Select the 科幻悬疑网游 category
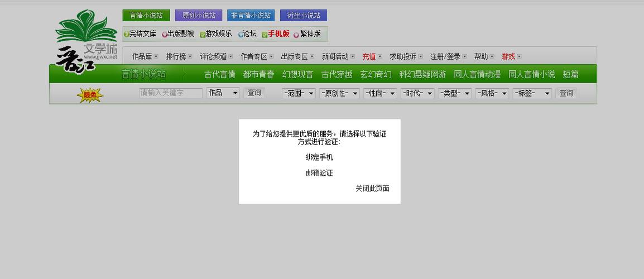 click(422, 74)
